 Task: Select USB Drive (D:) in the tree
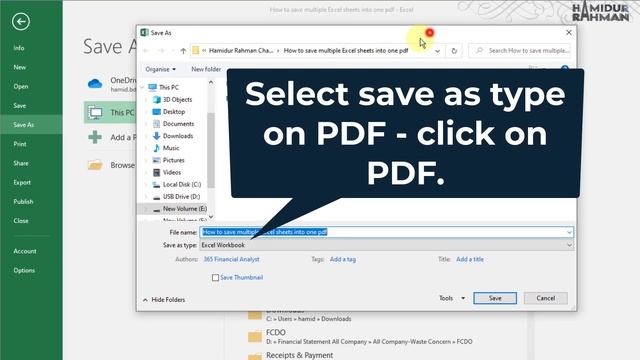point(181,197)
